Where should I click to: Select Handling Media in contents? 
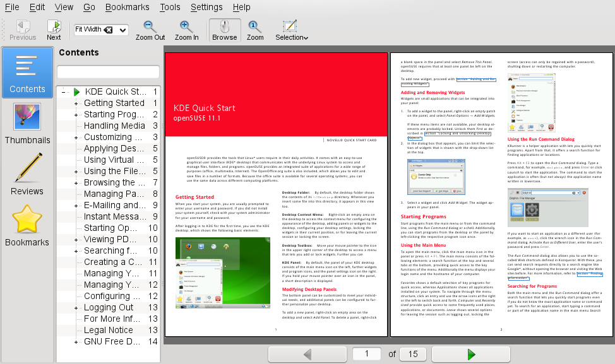pyautogui.click(x=114, y=126)
